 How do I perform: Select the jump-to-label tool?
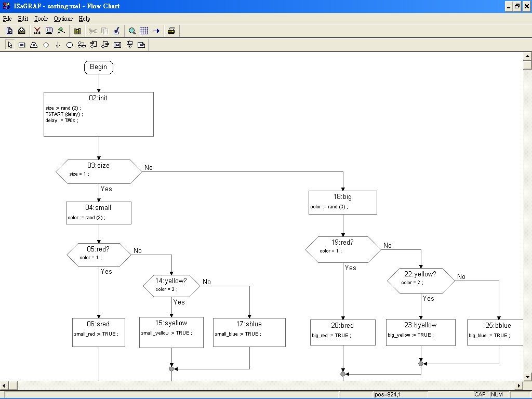click(x=94, y=45)
